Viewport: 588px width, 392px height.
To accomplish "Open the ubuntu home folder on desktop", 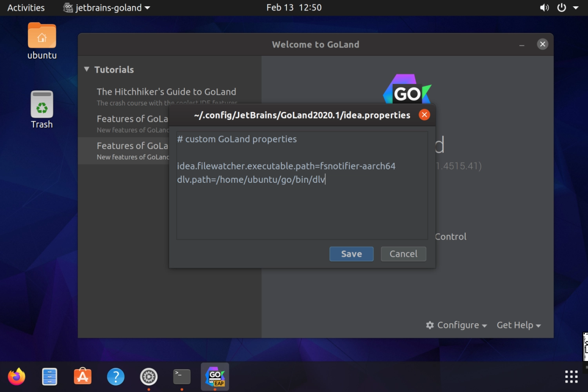I will pyautogui.click(x=42, y=41).
